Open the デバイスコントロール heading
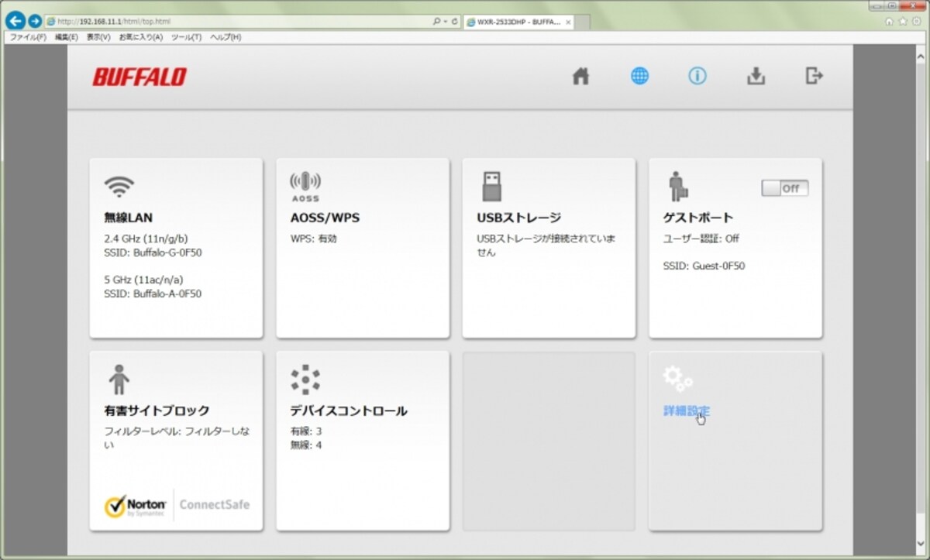 point(349,411)
